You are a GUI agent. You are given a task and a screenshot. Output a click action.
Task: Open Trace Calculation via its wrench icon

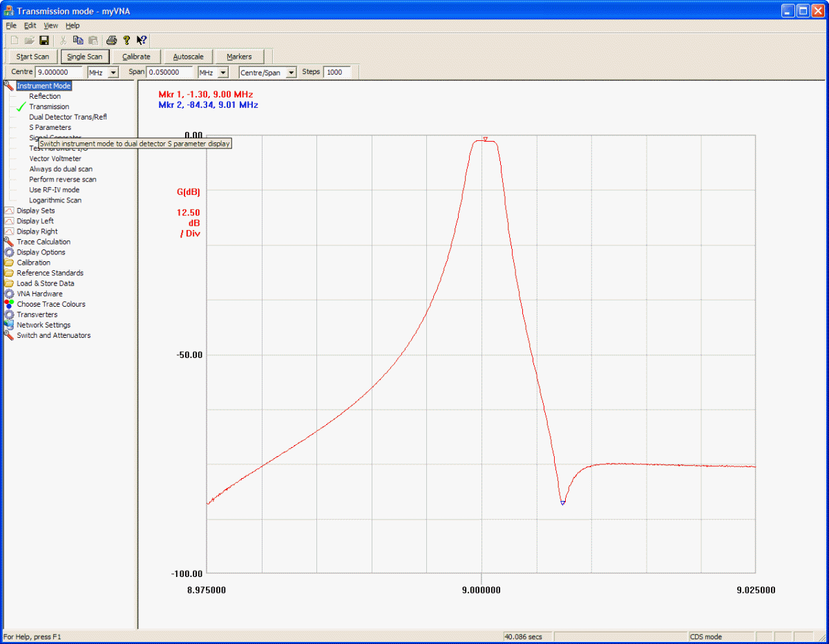tap(10, 242)
